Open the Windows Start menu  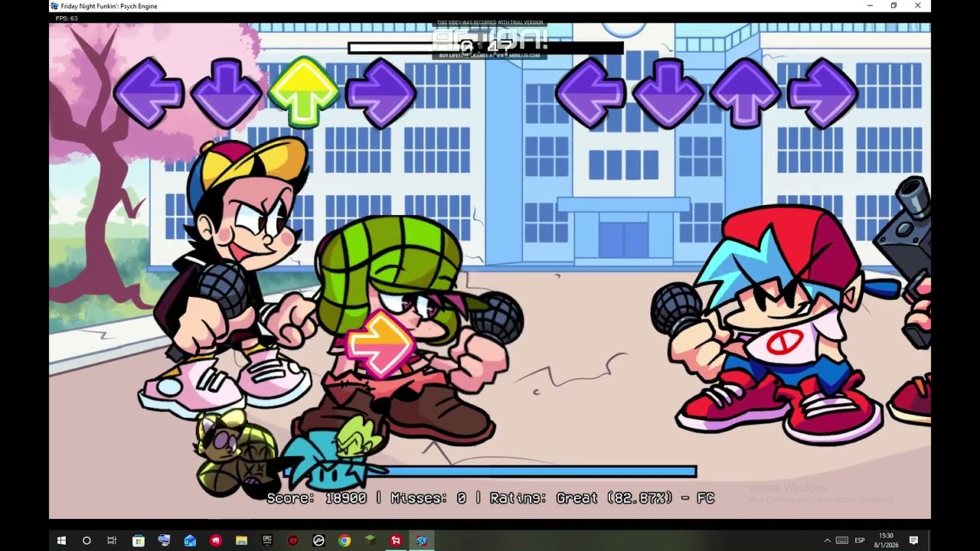(61, 540)
